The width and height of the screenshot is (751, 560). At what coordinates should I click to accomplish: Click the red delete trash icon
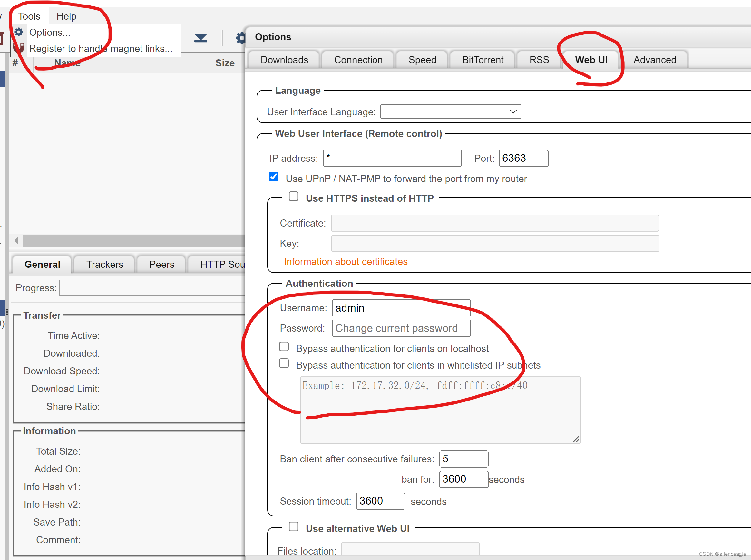tap(1, 38)
